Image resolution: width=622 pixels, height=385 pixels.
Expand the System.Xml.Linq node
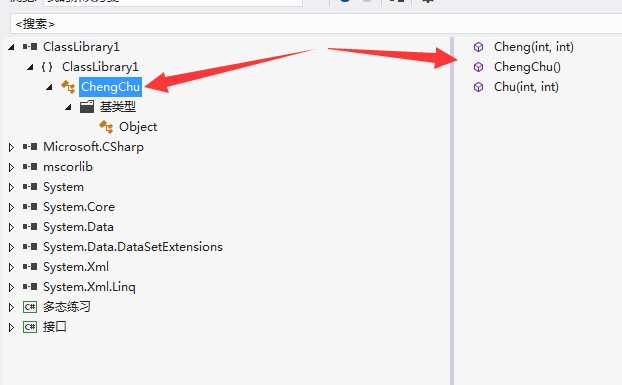[x=11, y=287]
